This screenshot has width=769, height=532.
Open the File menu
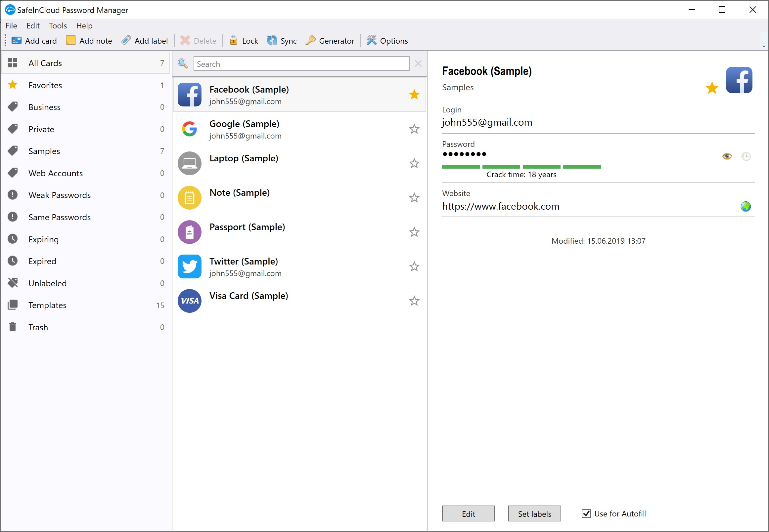point(11,26)
